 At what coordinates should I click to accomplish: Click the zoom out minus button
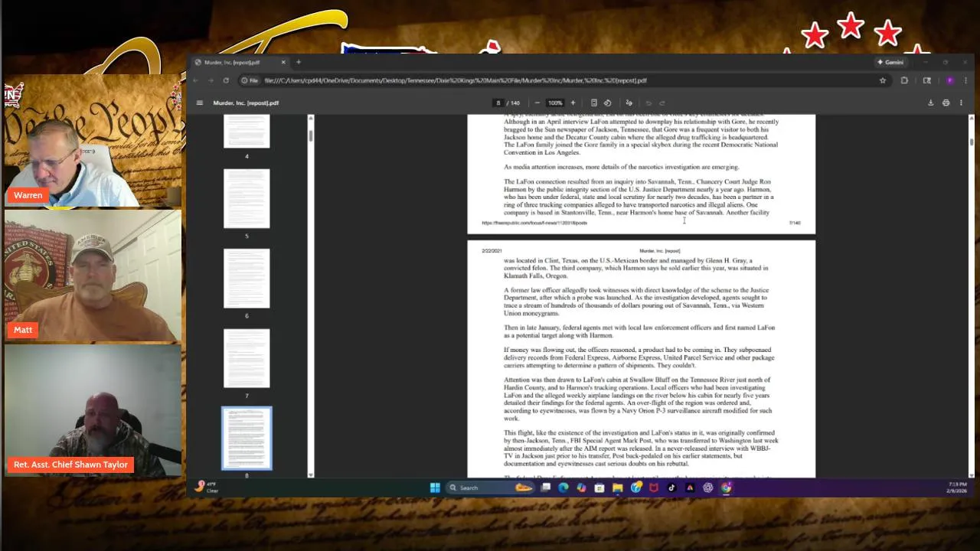coord(537,103)
